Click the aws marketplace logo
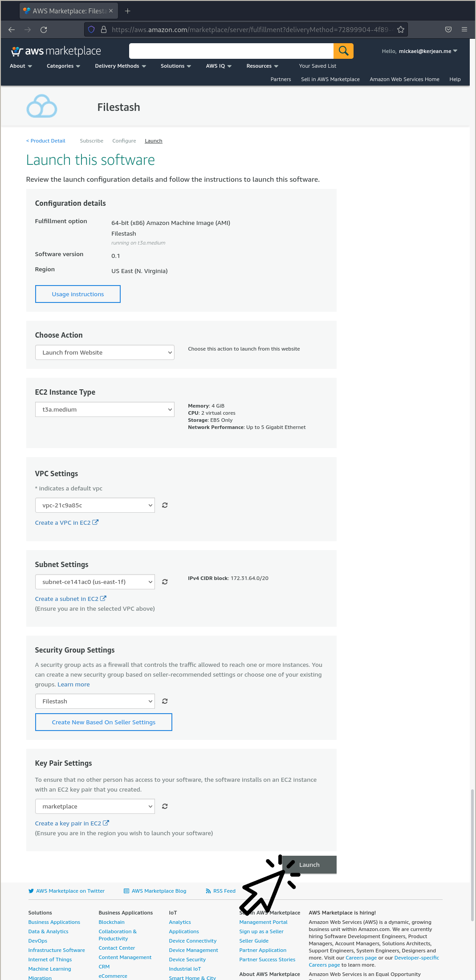Image resolution: width=476 pixels, height=980 pixels. pos(56,51)
